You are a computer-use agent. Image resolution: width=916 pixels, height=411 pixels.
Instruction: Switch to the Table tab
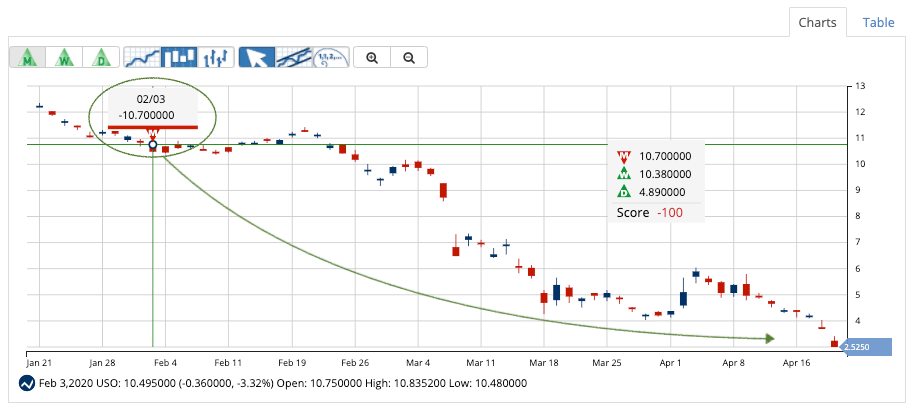click(879, 23)
